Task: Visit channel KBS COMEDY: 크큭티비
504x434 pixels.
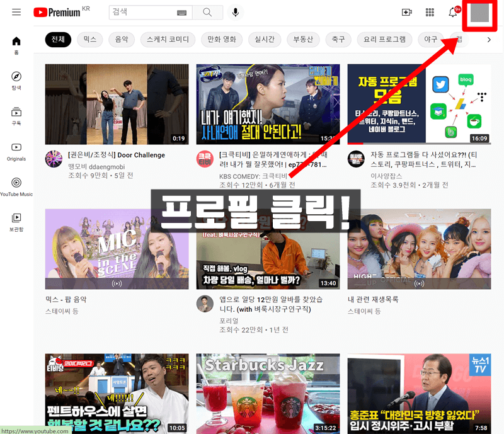Action: (253, 176)
